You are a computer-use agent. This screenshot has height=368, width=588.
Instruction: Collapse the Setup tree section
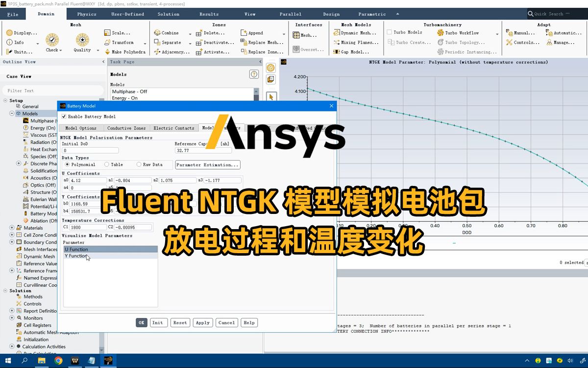pos(6,100)
